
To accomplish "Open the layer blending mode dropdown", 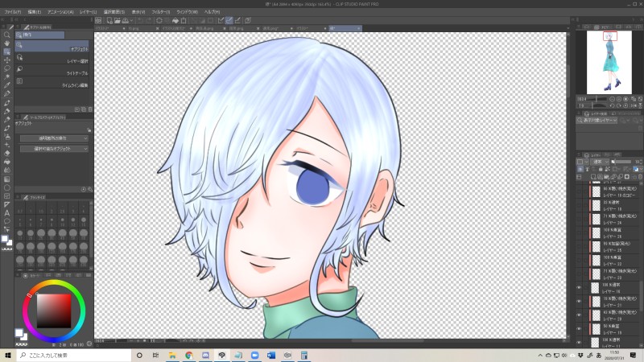I will pyautogui.click(x=601, y=162).
